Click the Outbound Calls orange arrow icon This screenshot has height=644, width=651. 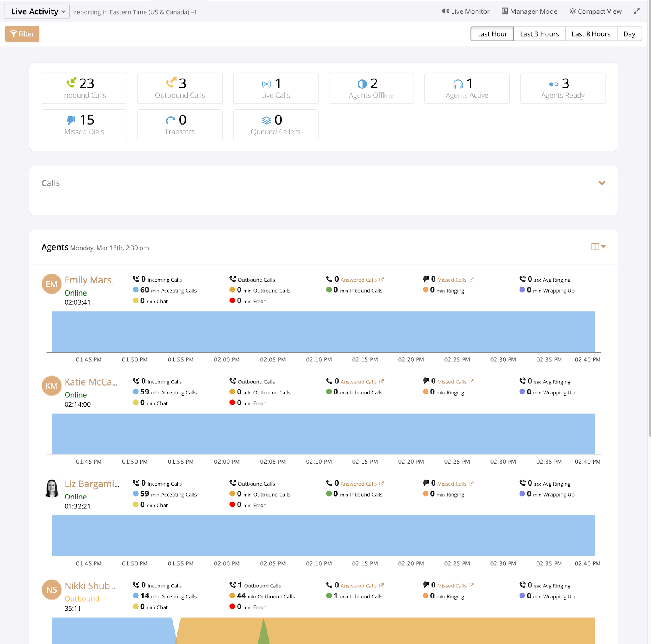pos(171,82)
